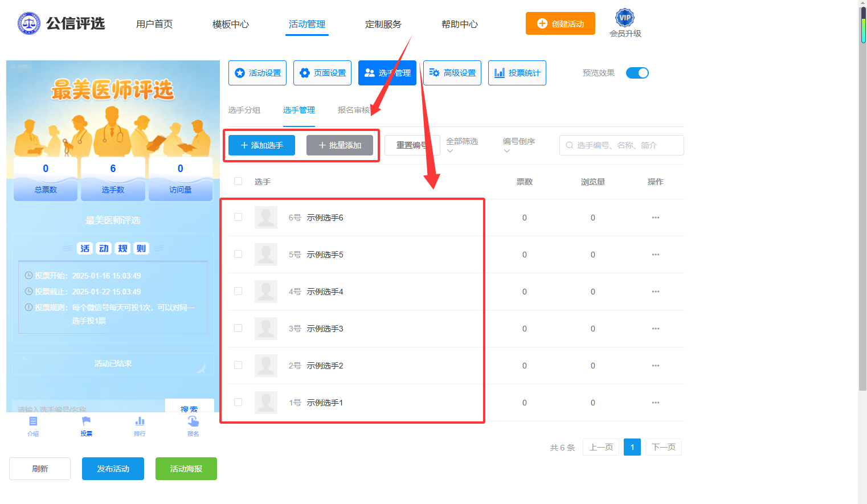This screenshot has width=867, height=504.
Task: Click the 添加选手 button
Action: pyautogui.click(x=262, y=145)
